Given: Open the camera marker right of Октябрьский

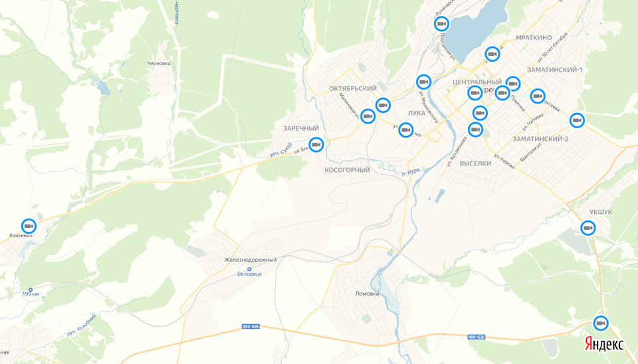Looking at the screenshot, I should [x=383, y=106].
